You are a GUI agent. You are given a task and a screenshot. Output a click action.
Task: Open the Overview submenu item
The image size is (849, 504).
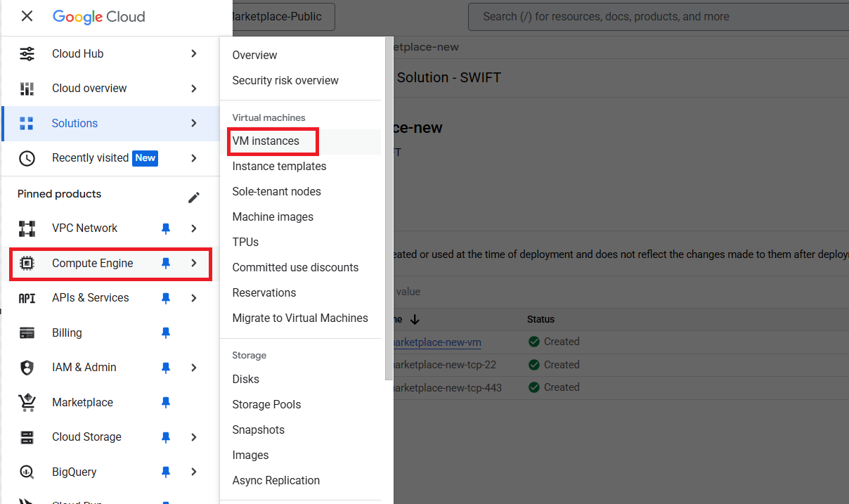pyautogui.click(x=254, y=55)
